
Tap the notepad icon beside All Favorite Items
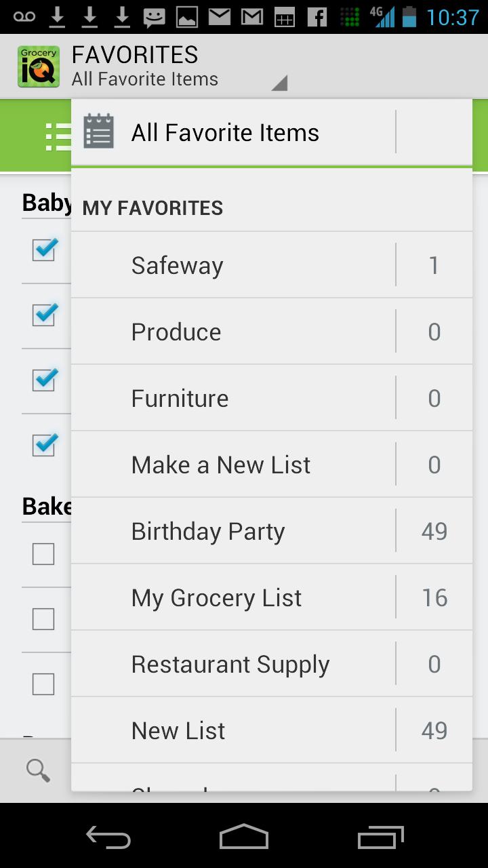coord(99,132)
